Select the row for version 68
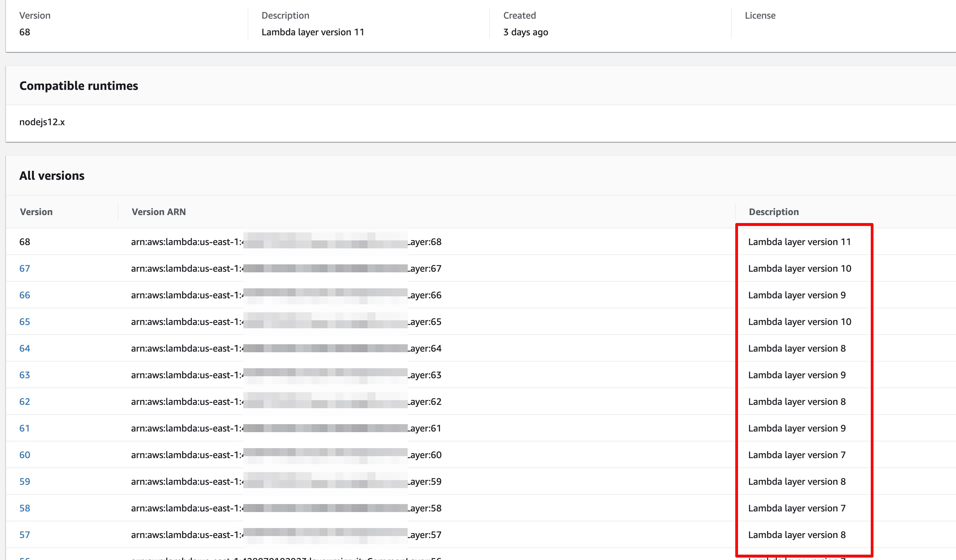Screen dimensions: 956x560 pos(25,242)
